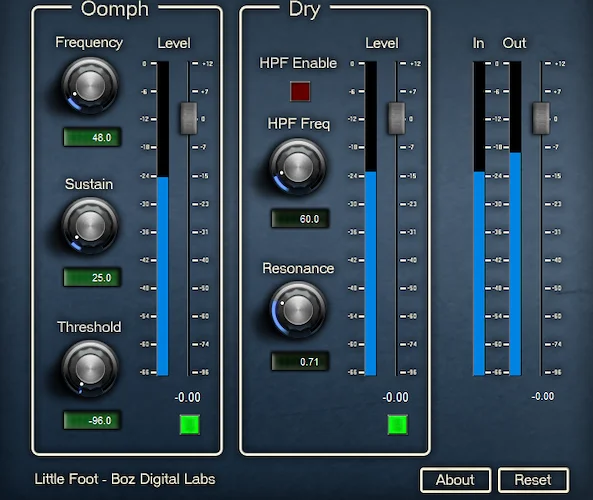The width and height of the screenshot is (593, 500).
Task: Click the HPF Freq knob
Action: pos(298,166)
